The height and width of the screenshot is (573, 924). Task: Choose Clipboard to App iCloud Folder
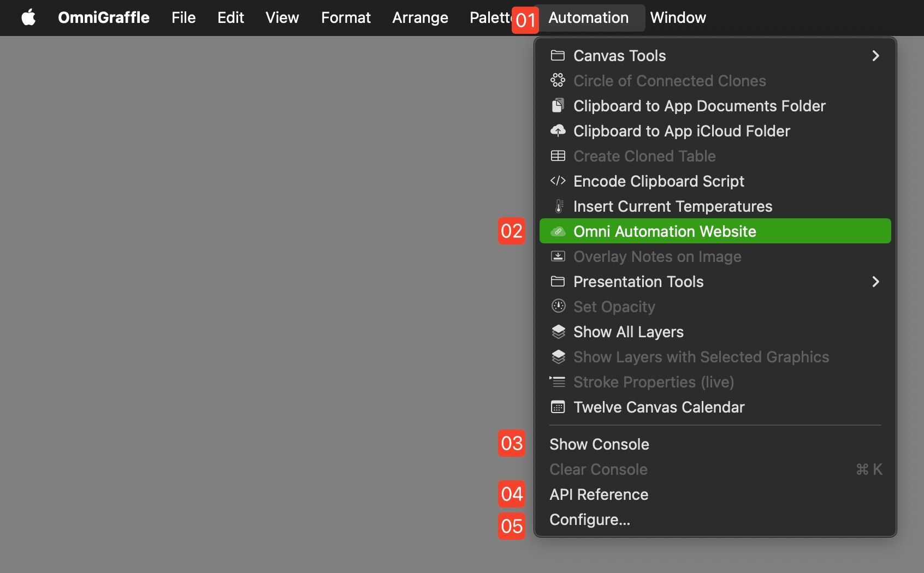click(715, 131)
